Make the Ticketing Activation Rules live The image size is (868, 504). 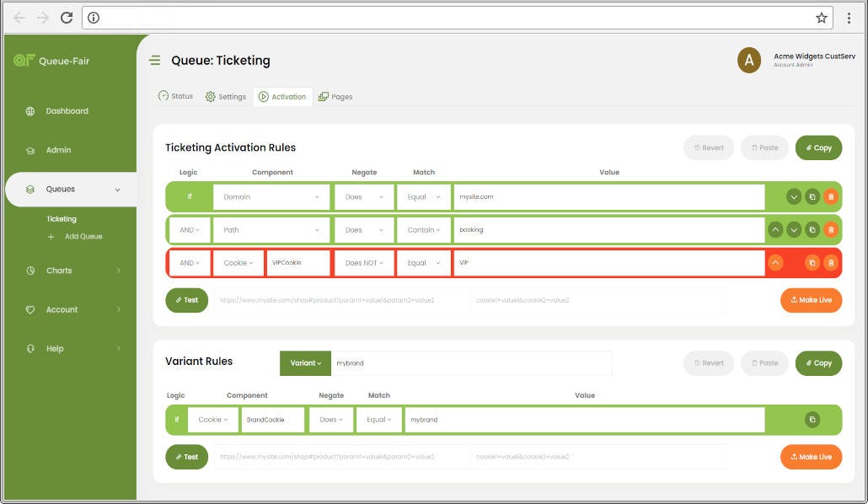811,300
